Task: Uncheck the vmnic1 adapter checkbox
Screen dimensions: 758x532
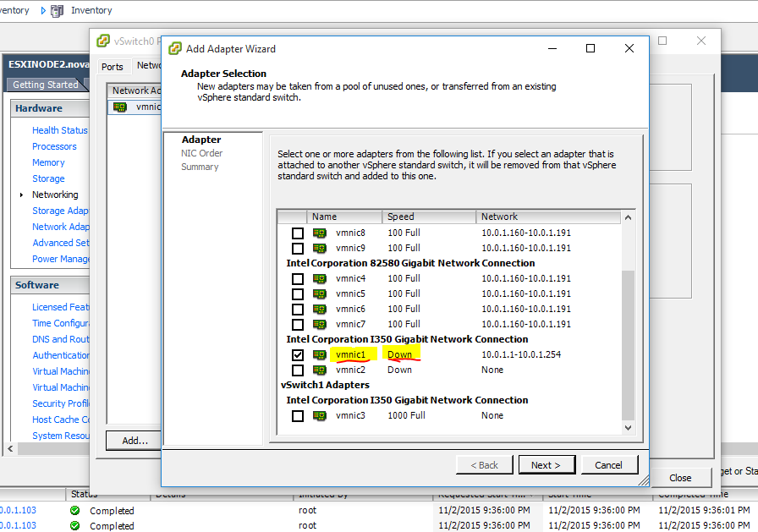Action: coord(298,354)
